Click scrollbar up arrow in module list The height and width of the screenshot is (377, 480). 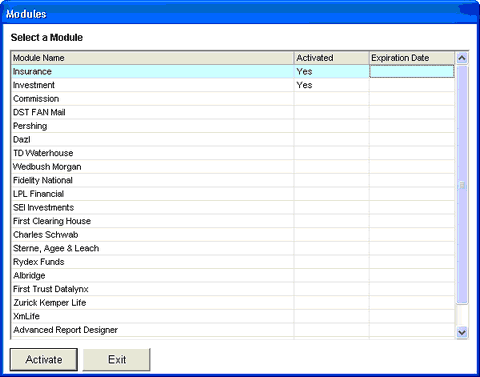(x=462, y=58)
